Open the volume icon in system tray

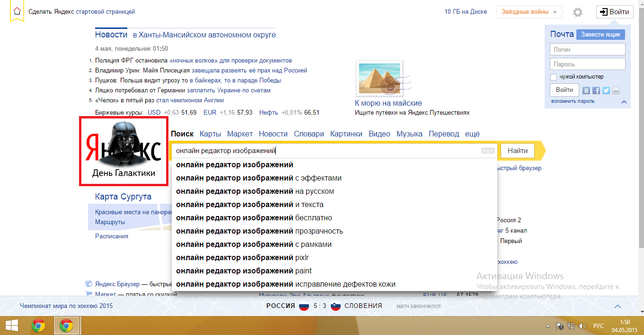click(x=582, y=326)
